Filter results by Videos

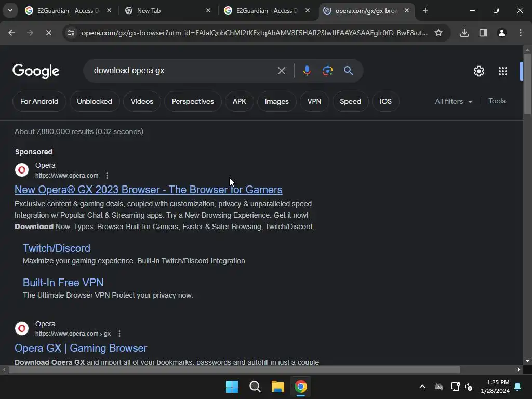tap(142, 101)
